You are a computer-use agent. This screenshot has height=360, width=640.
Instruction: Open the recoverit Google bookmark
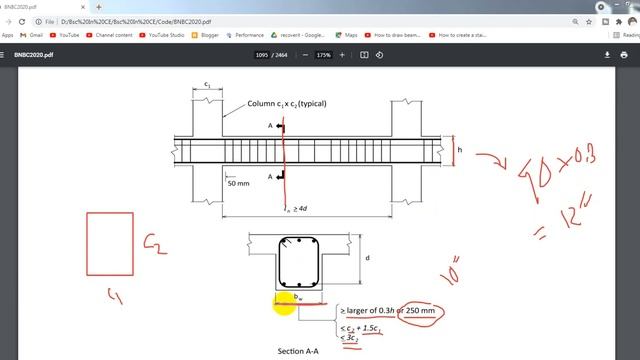[x=298, y=35]
